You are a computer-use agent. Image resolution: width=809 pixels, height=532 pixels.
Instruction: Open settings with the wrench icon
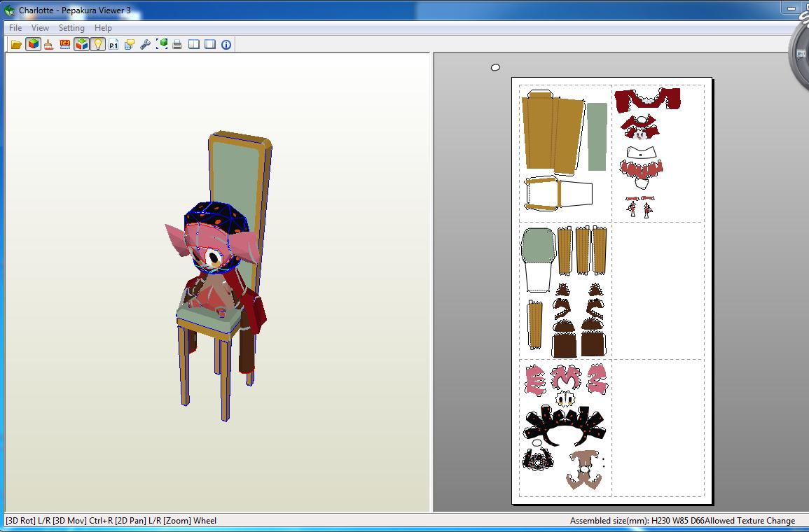click(x=146, y=44)
